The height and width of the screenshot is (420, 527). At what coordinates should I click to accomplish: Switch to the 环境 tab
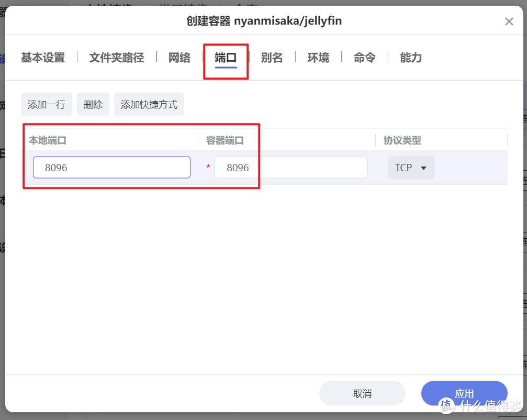coord(318,58)
